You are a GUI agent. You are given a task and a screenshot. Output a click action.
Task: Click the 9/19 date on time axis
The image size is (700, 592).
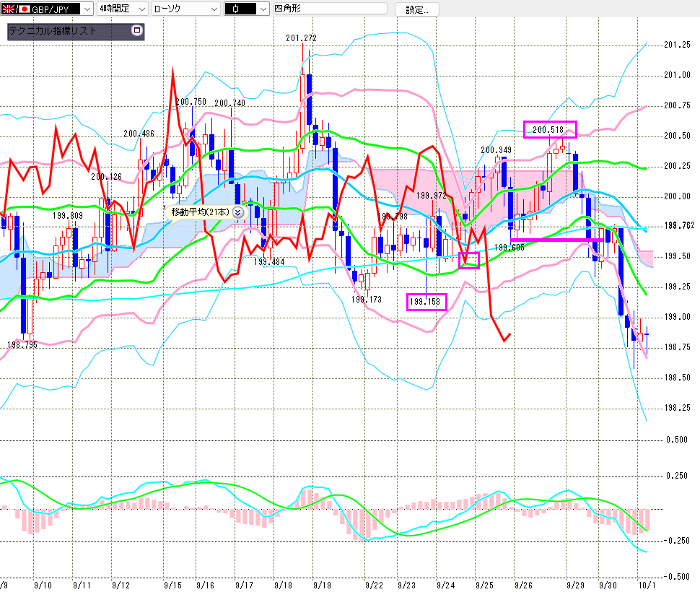(x=322, y=583)
